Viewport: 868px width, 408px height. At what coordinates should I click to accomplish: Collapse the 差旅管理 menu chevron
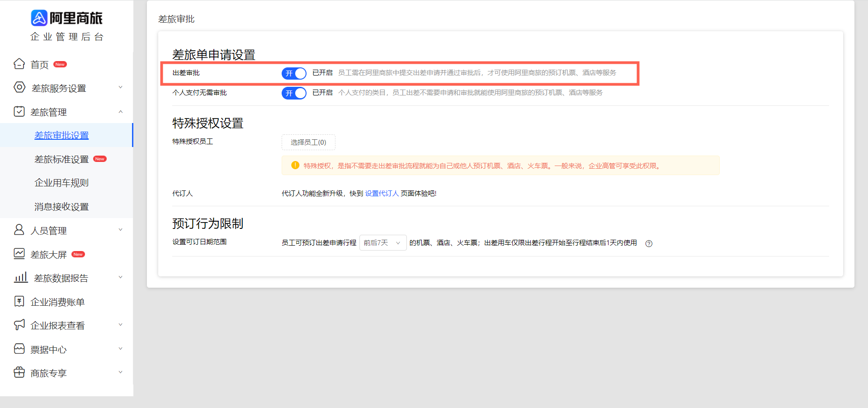[121, 112]
